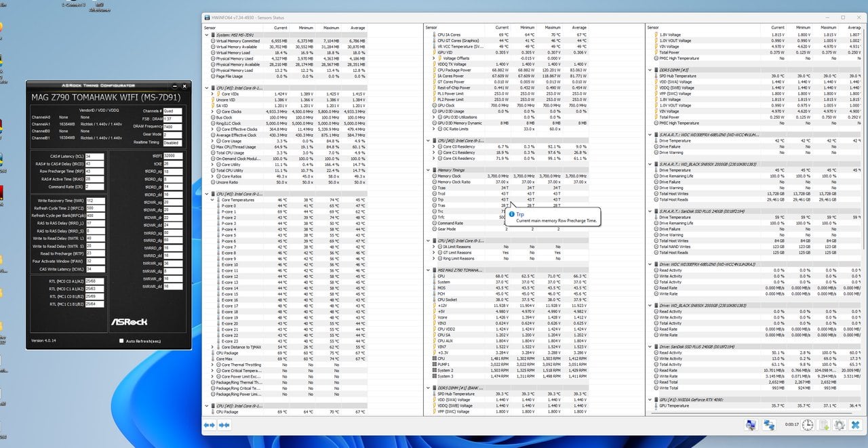
Task: Expand the Core Effective Clocks row
Action: 212,129
